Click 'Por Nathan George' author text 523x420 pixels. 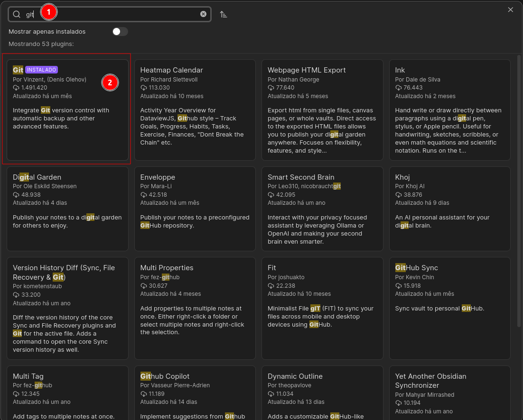coord(293,80)
